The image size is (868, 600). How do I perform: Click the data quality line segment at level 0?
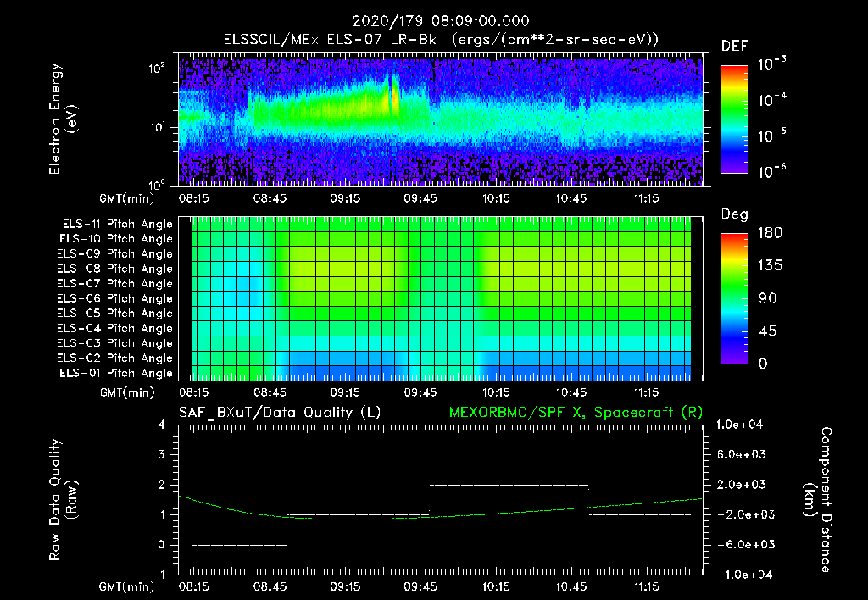point(240,545)
